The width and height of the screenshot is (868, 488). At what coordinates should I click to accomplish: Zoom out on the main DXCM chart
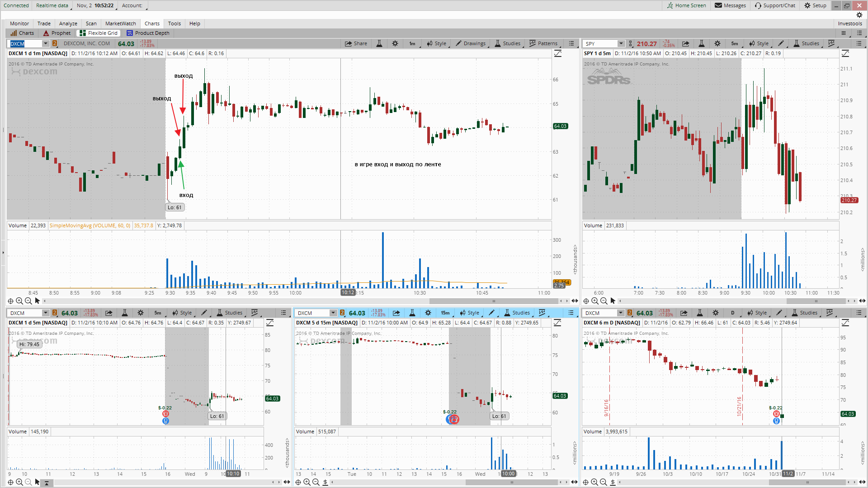click(28, 301)
